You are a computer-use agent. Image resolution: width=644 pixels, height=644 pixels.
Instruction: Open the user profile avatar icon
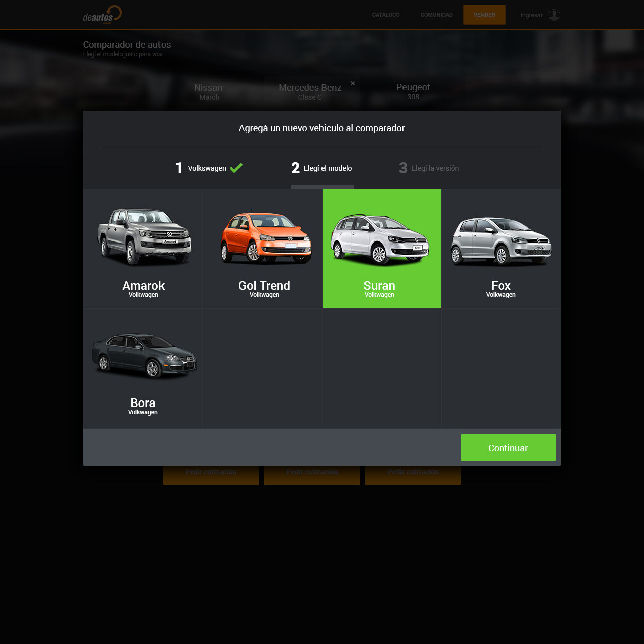tap(554, 15)
